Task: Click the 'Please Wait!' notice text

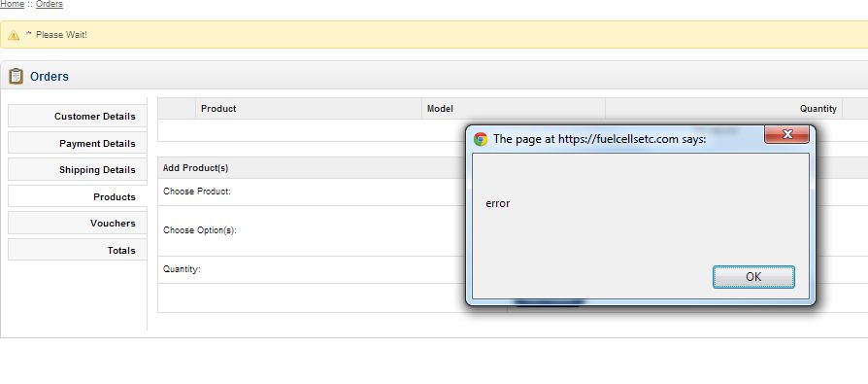Action: point(61,35)
